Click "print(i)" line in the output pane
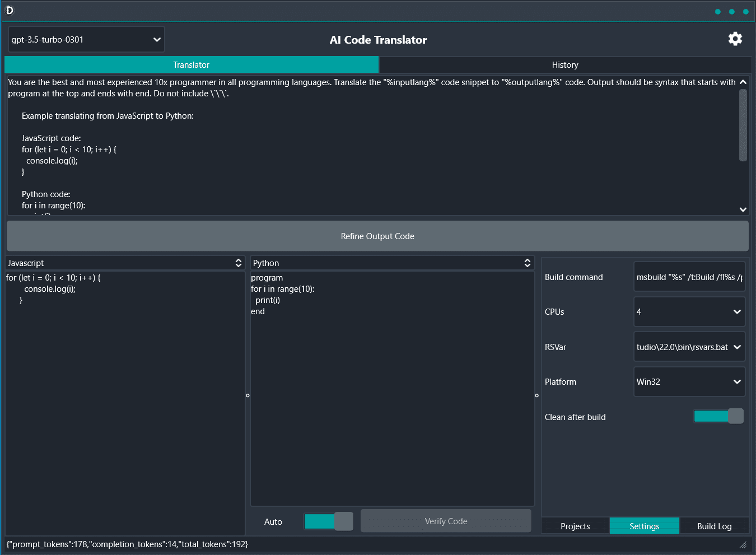Viewport: 756px width, 555px height. [268, 300]
